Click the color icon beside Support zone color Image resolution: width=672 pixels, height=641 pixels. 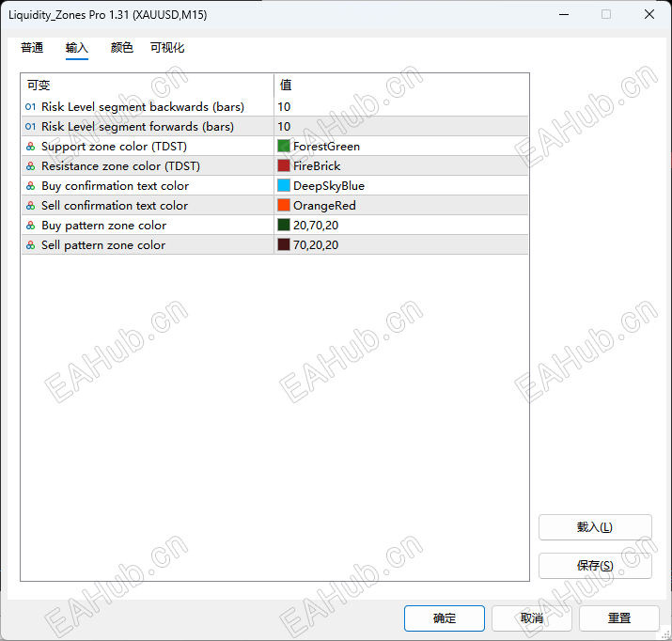click(30, 147)
